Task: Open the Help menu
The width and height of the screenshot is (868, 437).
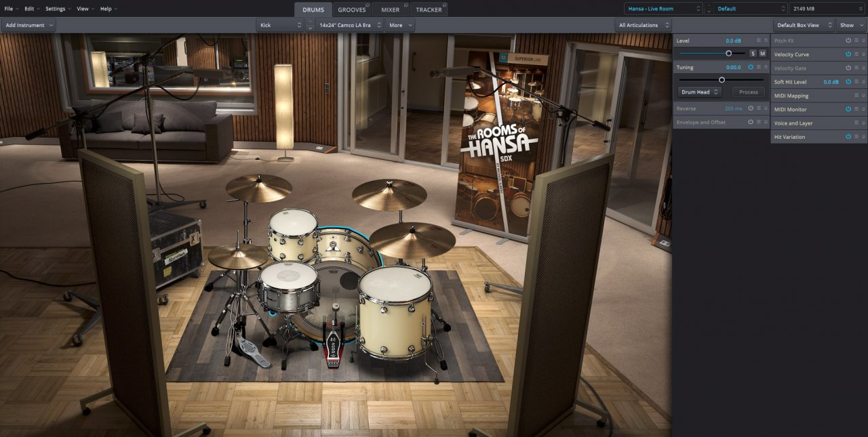Action: pos(108,9)
